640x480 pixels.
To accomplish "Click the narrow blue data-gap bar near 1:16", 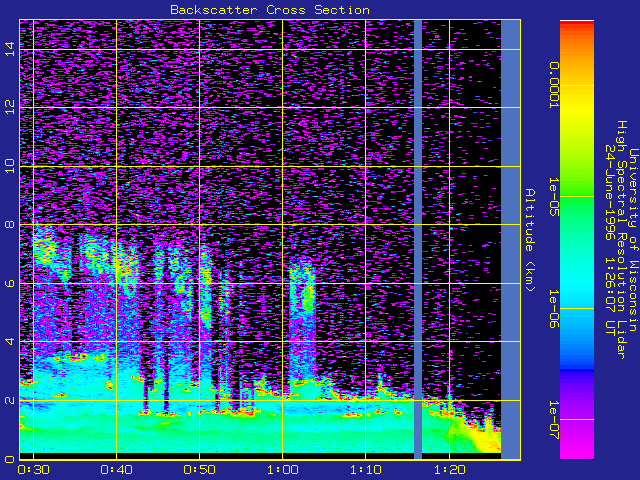I will [418, 239].
